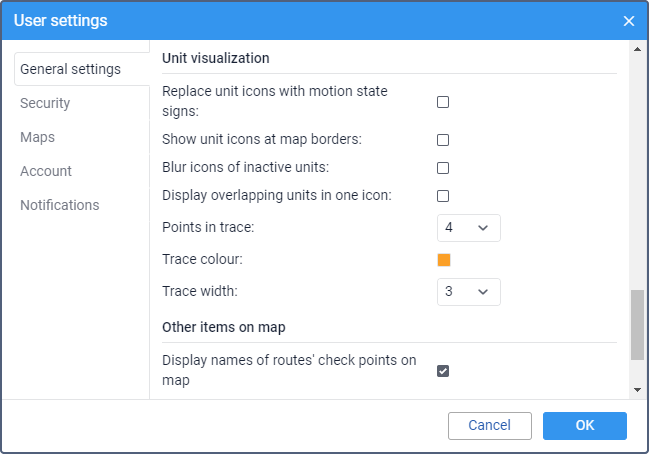Check Show unit icons at map borders
Viewport: 649px width, 454px height.
coord(443,140)
